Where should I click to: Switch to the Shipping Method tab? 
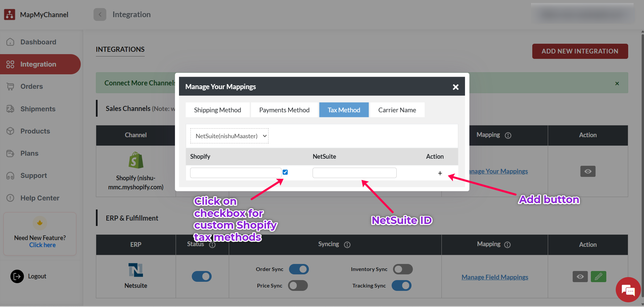point(217,110)
